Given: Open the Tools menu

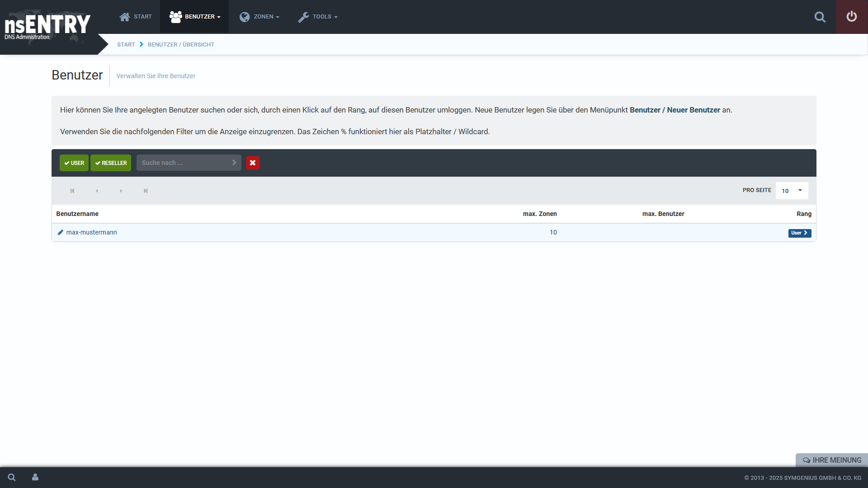Looking at the screenshot, I should click(318, 17).
